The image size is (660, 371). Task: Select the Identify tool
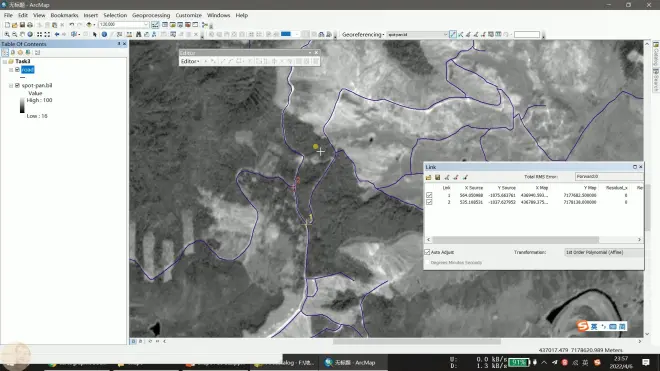104,35
